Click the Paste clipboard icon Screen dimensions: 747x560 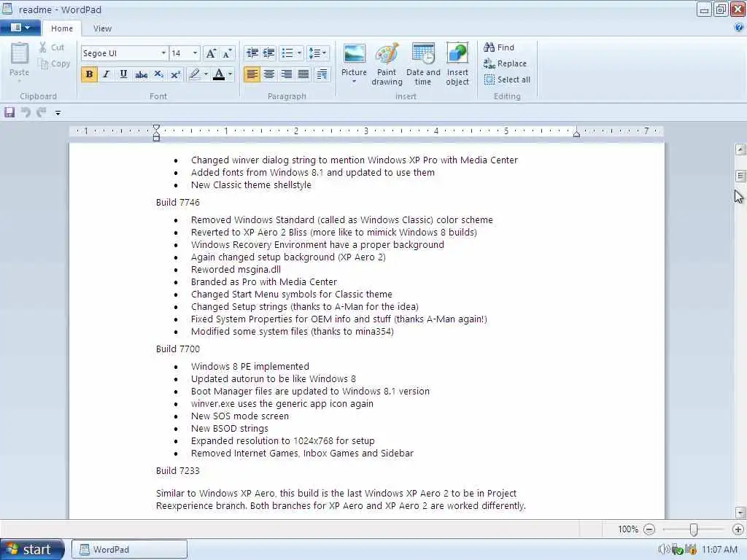tap(20, 53)
